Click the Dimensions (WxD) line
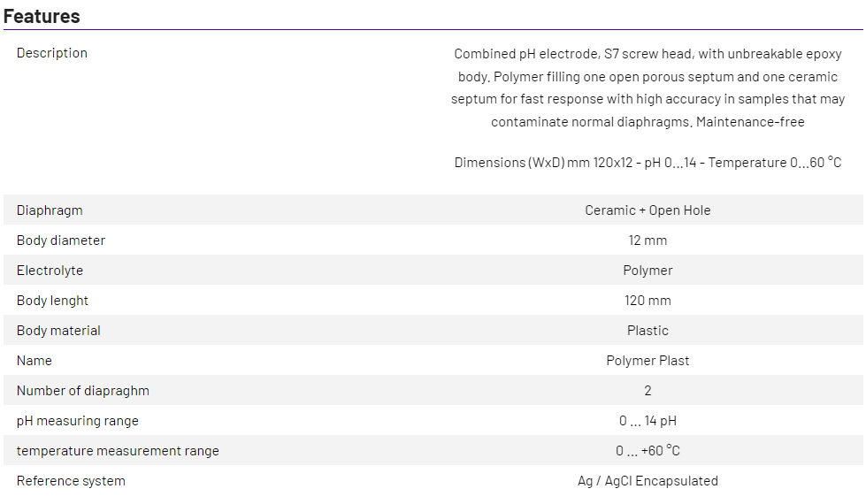 [x=648, y=163]
